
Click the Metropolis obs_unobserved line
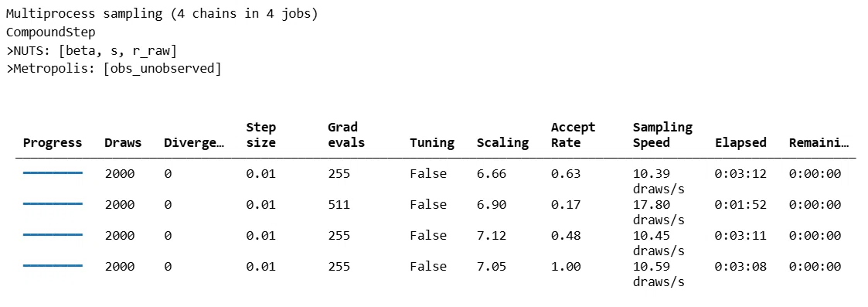pos(114,70)
